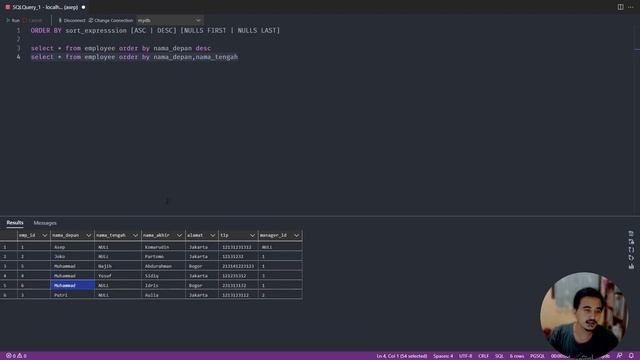Image resolution: width=640 pixels, height=360 pixels.
Task: Open the manager_id column filter dropdown
Action: (x=296, y=236)
